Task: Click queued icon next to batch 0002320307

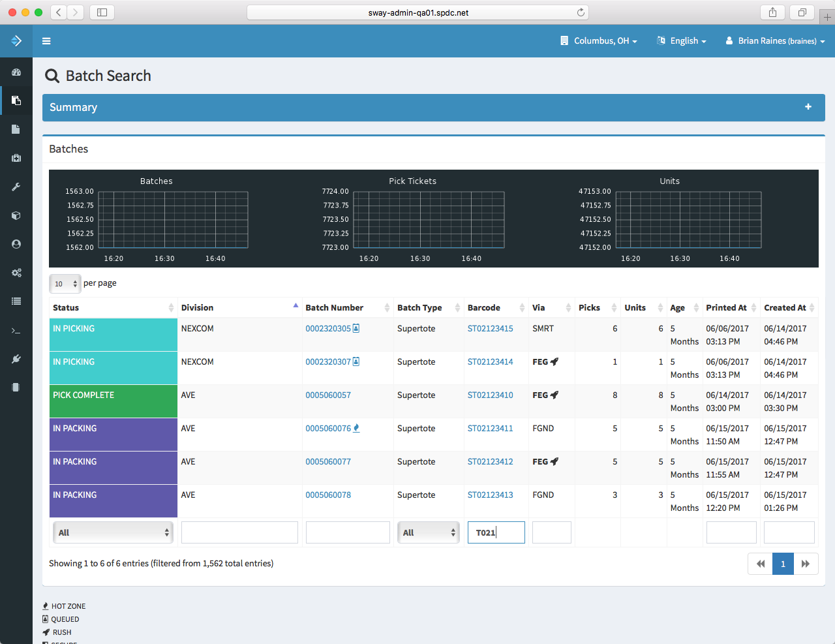Action: [x=356, y=361]
